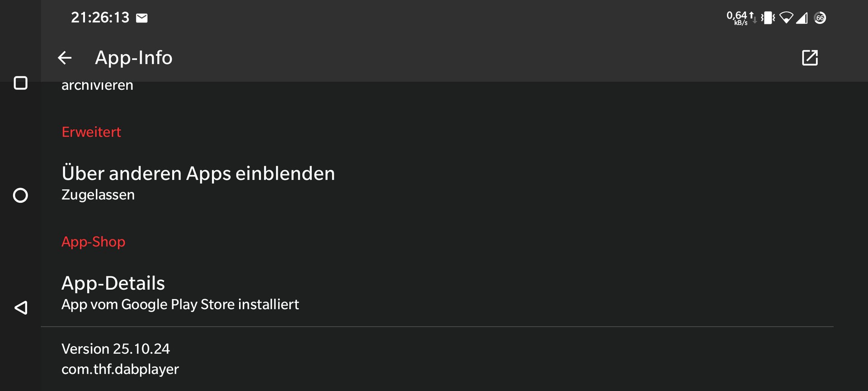Open App-Details in the app shop
This screenshot has width=868, height=391.
[113, 283]
